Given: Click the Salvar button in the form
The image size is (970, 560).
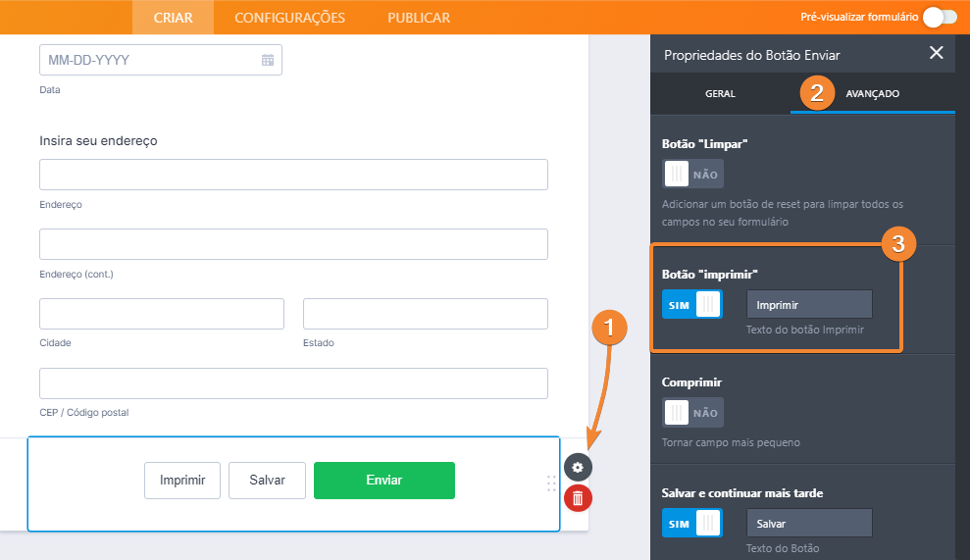Looking at the screenshot, I should pos(267,481).
